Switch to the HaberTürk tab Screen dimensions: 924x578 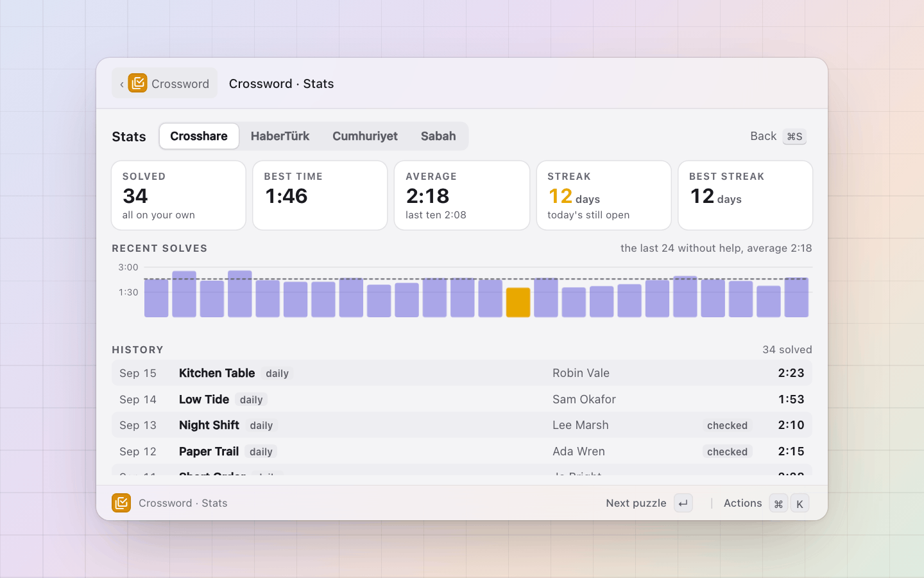280,136
